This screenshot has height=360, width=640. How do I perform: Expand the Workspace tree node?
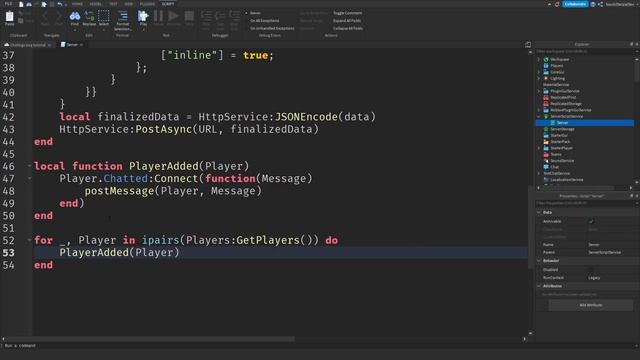click(x=539, y=59)
